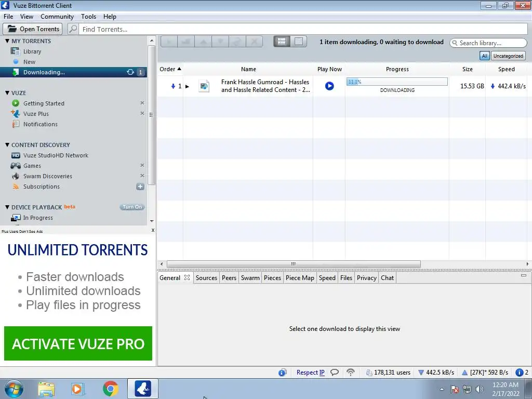The width and height of the screenshot is (532, 399).
Task: Click the magnifier icon beside Find Torrents
Action: pyautogui.click(x=73, y=29)
